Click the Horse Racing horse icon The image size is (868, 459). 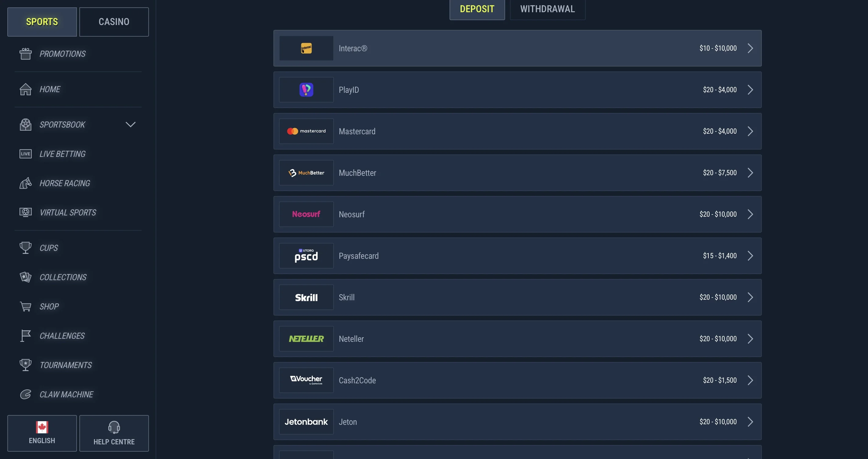(x=26, y=183)
